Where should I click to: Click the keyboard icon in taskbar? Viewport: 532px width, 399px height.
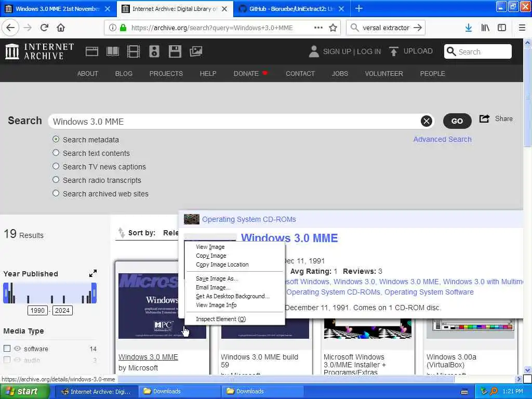[465, 392]
